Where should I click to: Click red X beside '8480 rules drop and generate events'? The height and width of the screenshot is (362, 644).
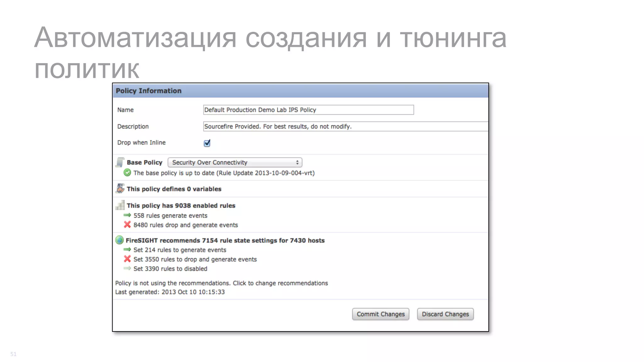tap(127, 225)
